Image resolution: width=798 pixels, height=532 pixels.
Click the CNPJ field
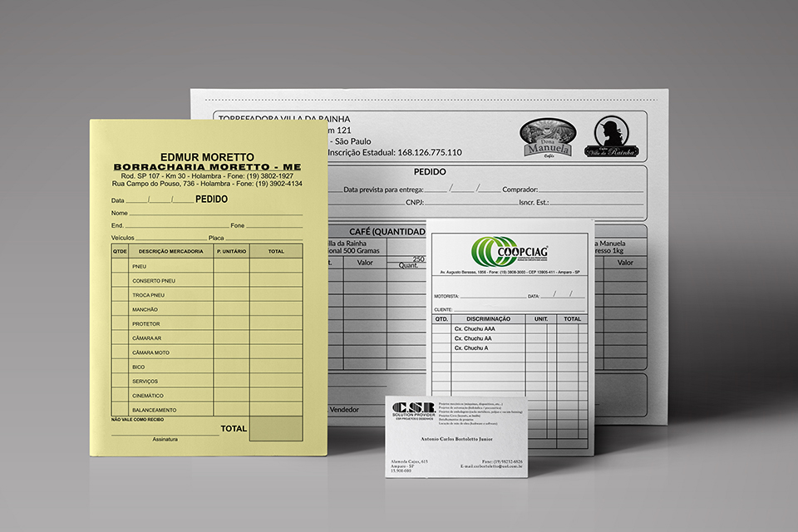point(461,202)
